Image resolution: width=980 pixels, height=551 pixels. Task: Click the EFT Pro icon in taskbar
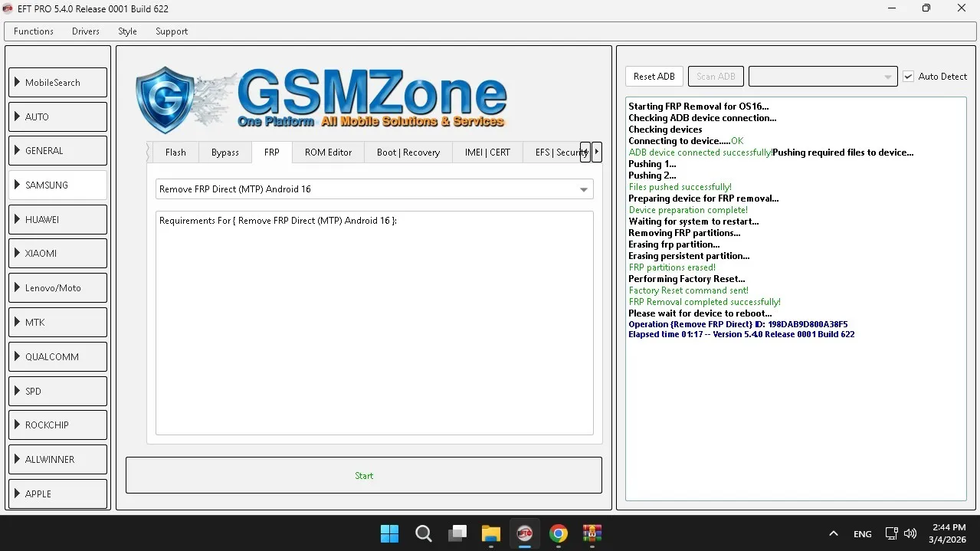point(524,533)
